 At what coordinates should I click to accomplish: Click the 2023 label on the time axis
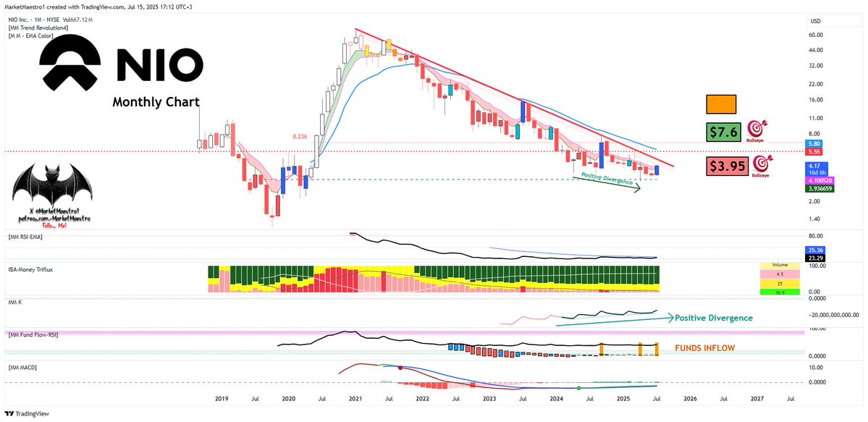489,398
